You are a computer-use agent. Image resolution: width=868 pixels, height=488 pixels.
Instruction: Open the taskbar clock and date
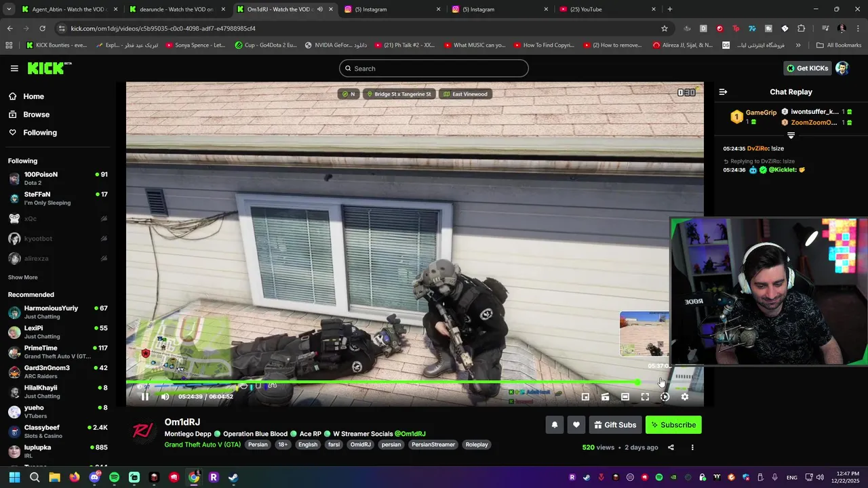(x=846, y=477)
